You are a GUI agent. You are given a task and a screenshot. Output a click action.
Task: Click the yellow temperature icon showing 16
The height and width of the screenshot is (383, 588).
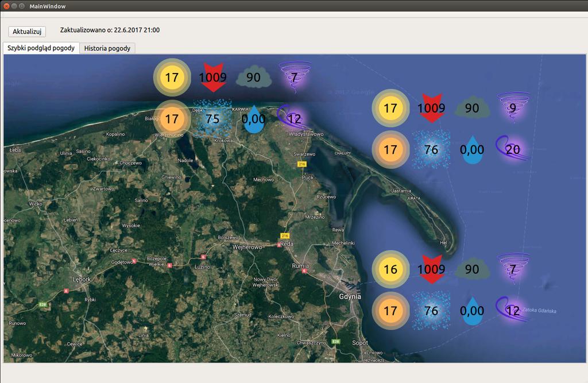pos(390,269)
